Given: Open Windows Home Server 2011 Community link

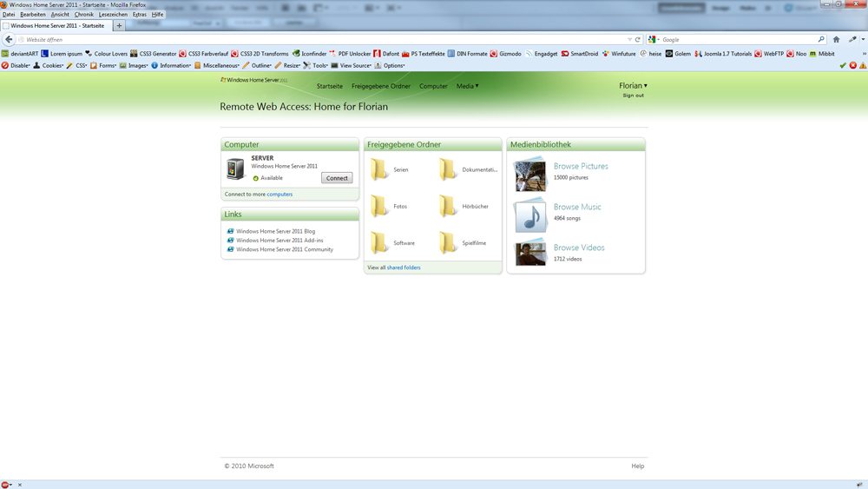Looking at the screenshot, I should [x=285, y=249].
